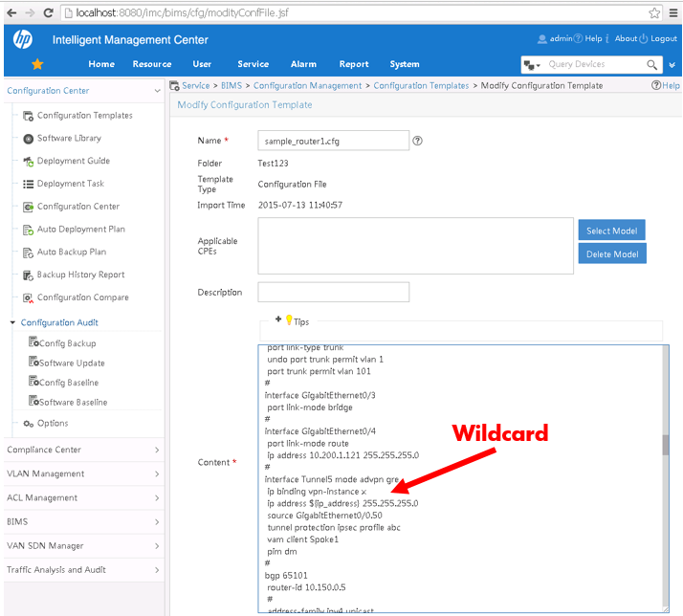This screenshot has height=616, width=683.
Task: Click the Content area scrollbar thumb
Action: 665,445
